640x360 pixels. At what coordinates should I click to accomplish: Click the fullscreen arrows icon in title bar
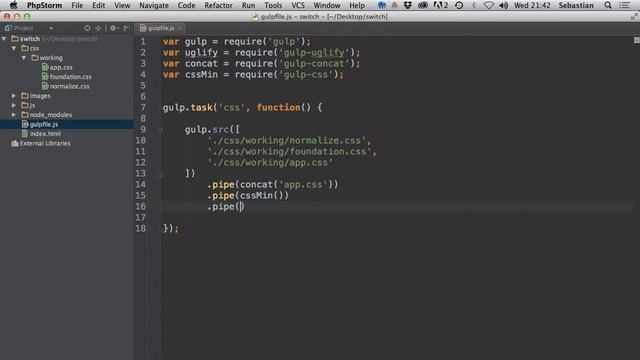[x=634, y=16]
